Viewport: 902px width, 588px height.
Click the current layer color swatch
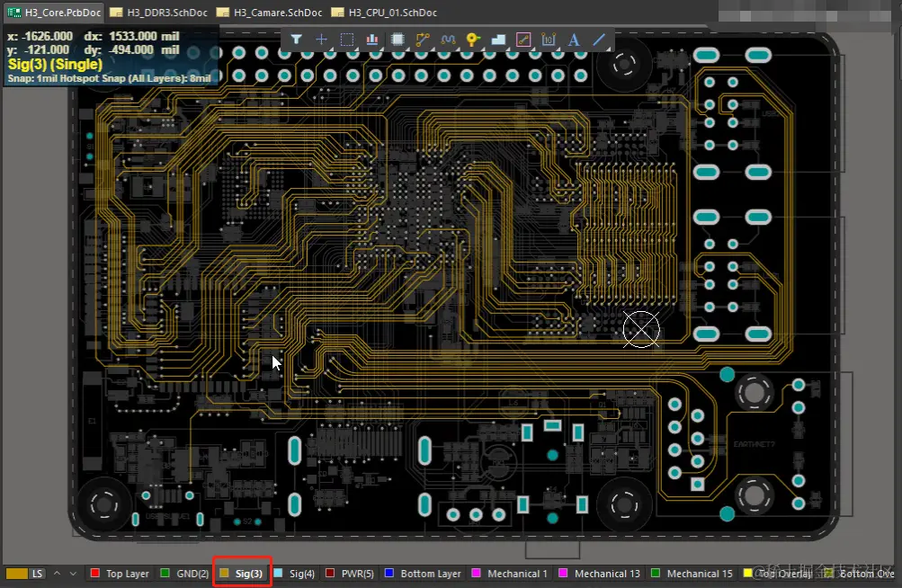pyautogui.click(x=17, y=574)
